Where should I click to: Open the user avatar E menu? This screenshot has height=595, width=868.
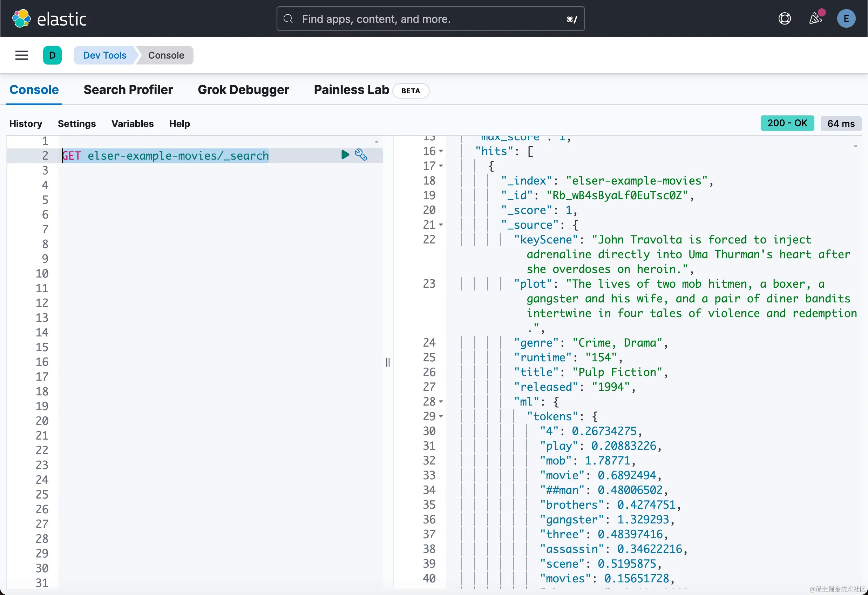pos(846,19)
